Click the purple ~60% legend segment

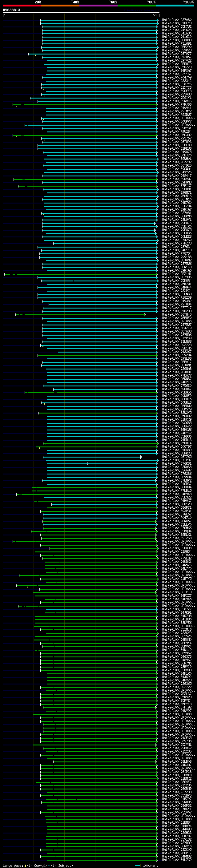[99, 6]
